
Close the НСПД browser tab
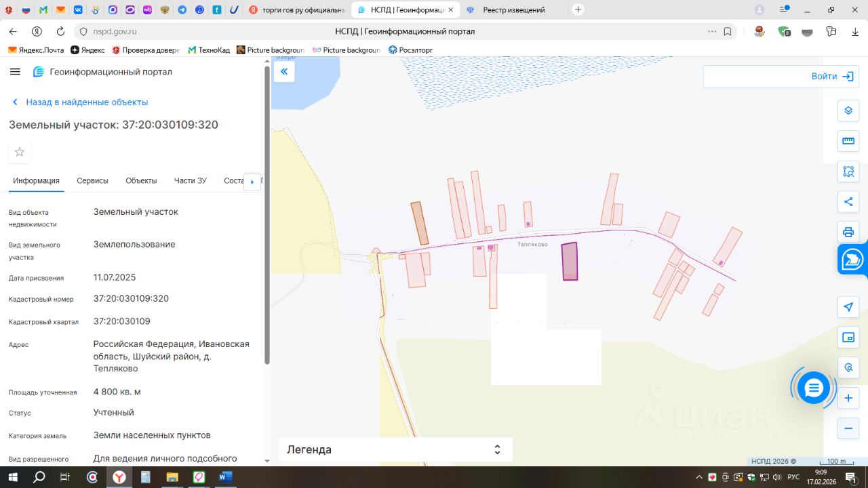coord(451,9)
